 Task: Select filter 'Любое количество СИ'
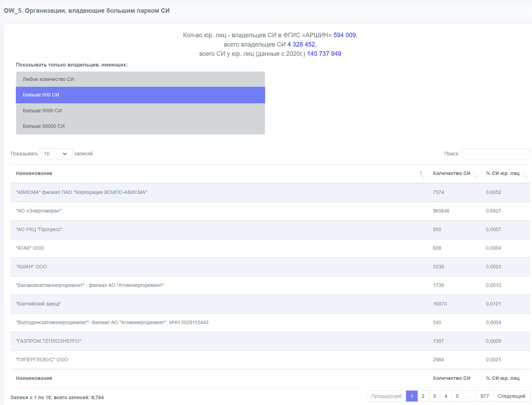click(x=140, y=79)
